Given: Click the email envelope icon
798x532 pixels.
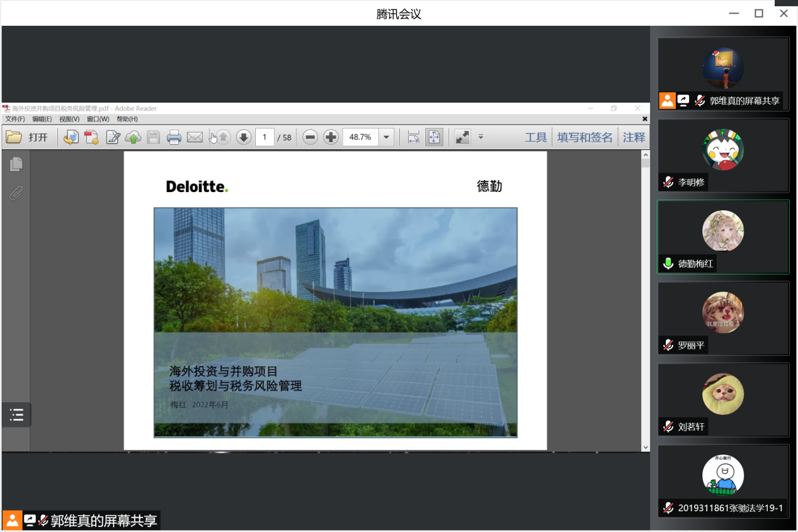Looking at the screenshot, I should [195, 137].
